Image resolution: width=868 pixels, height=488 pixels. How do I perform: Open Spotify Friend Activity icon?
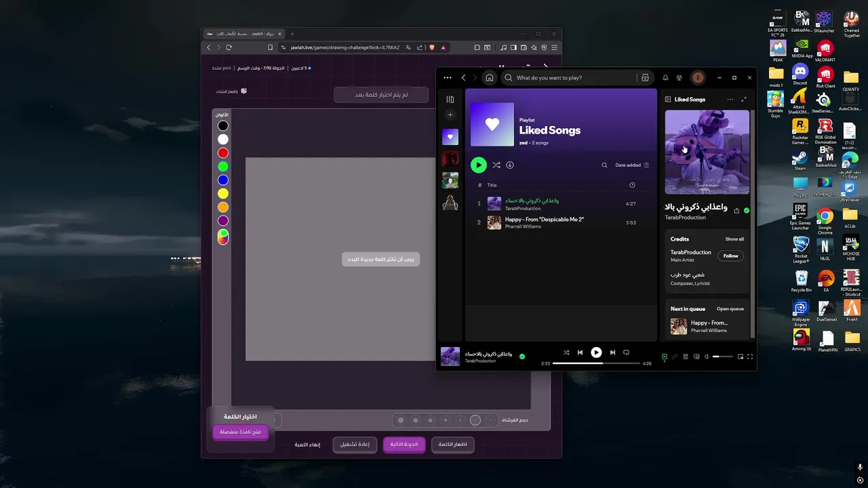(x=679, y=77)
